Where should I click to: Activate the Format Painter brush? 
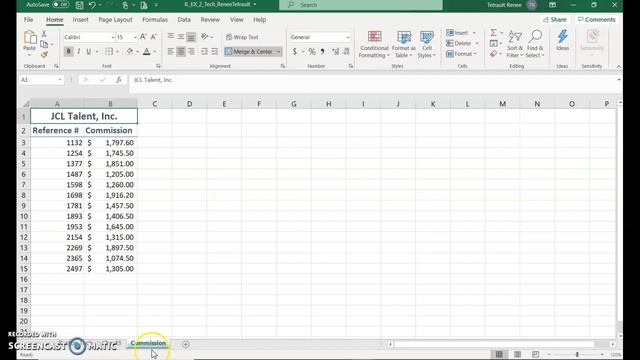44,54
